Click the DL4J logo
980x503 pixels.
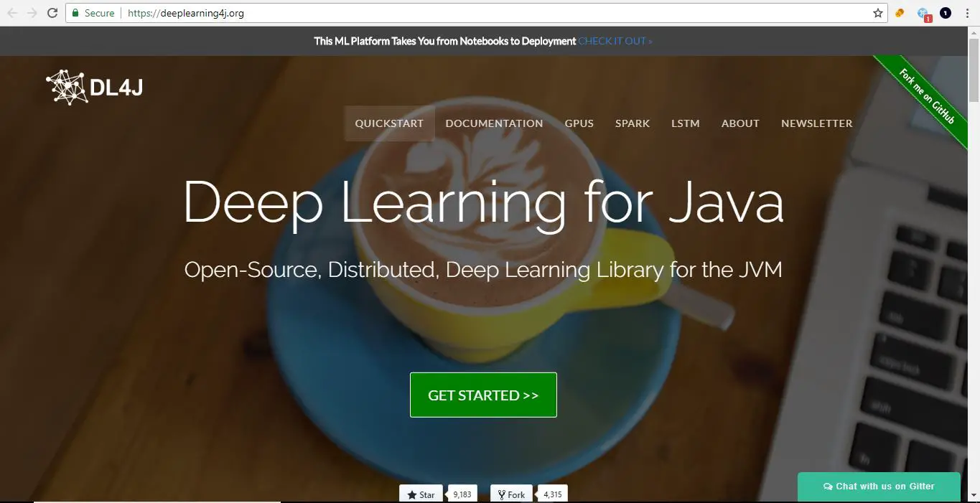coord(94,87)
